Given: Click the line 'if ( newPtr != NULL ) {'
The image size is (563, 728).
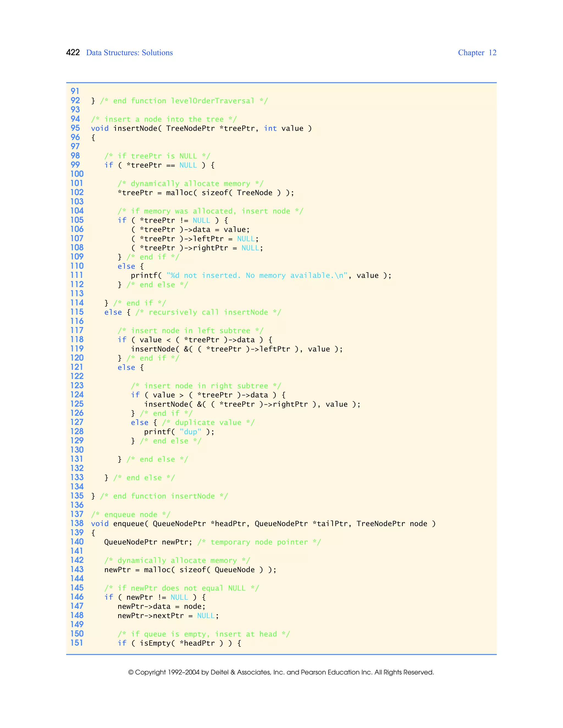Looking at the screenshot, I should click(155, 597).
